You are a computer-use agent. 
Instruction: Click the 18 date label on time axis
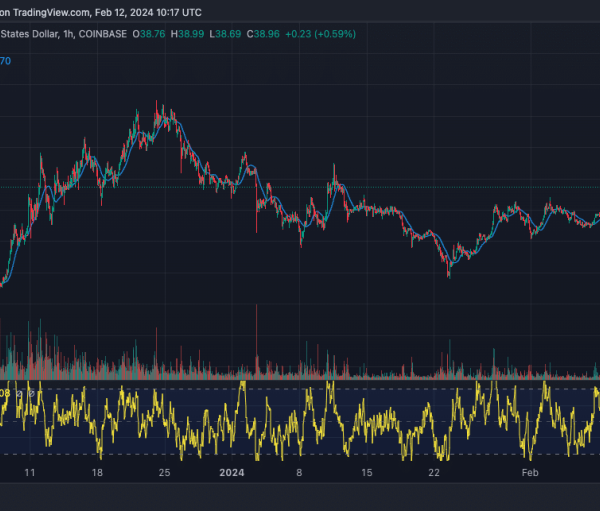(97, 473)
